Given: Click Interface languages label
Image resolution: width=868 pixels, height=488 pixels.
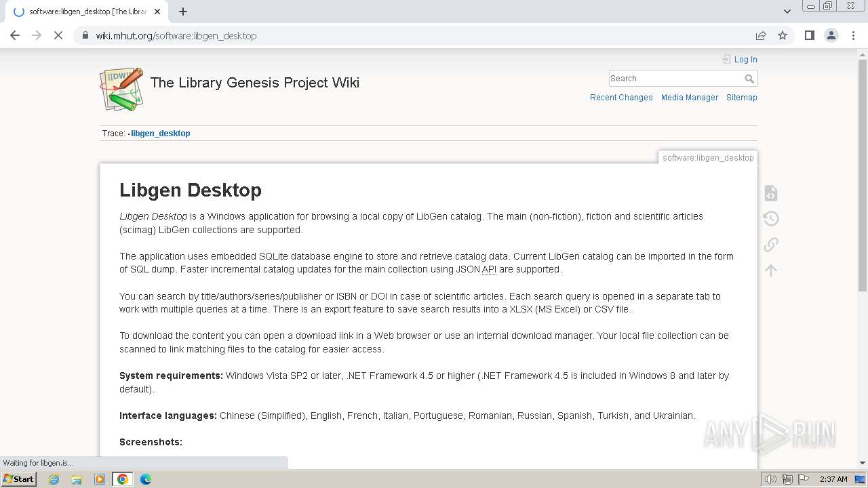Looking at the screenshot, I should 168,415.
